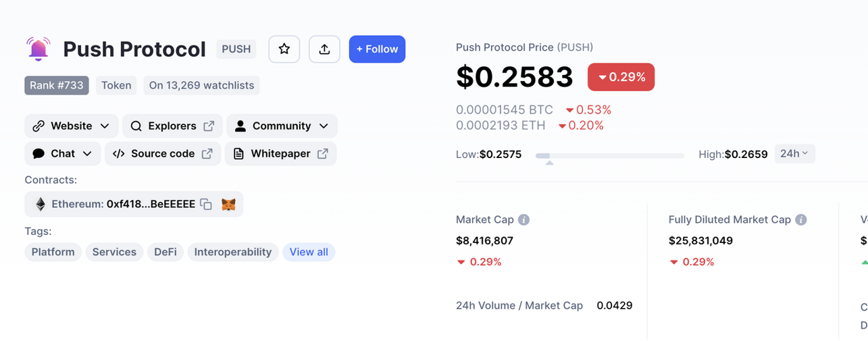
Task: Copy the Ethereum contract address
Action: pos(207,205)
